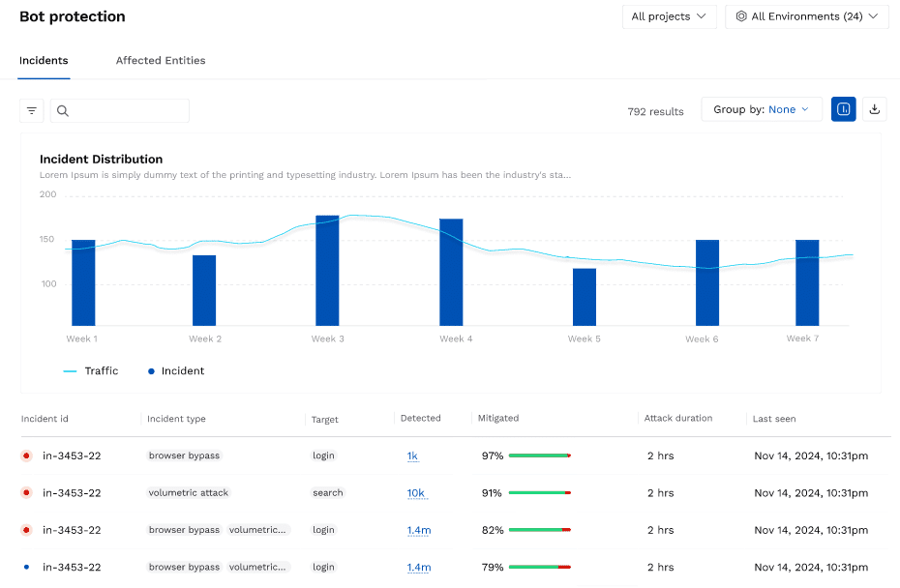Viewport: 900px width, 588px height.
Task: Click the browser bypass tag in the first row
Action: 184,456
